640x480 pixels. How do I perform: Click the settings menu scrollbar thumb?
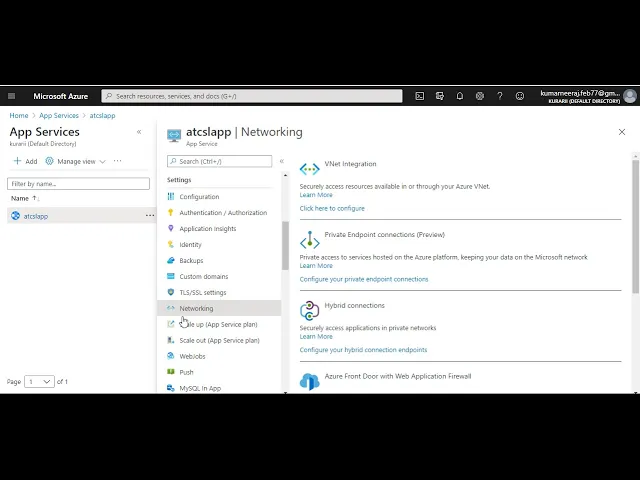(285, 246)
